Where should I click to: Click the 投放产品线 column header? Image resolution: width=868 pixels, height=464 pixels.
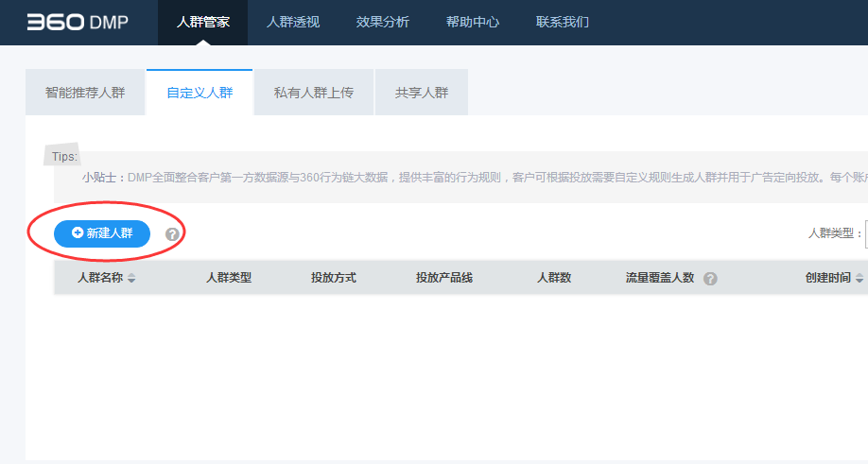444,278
